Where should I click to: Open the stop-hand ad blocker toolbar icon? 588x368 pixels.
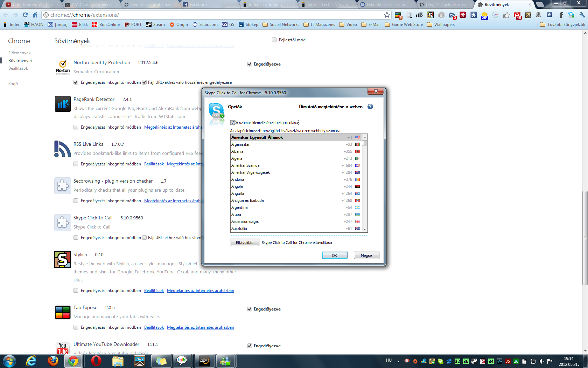click(441, 15)
